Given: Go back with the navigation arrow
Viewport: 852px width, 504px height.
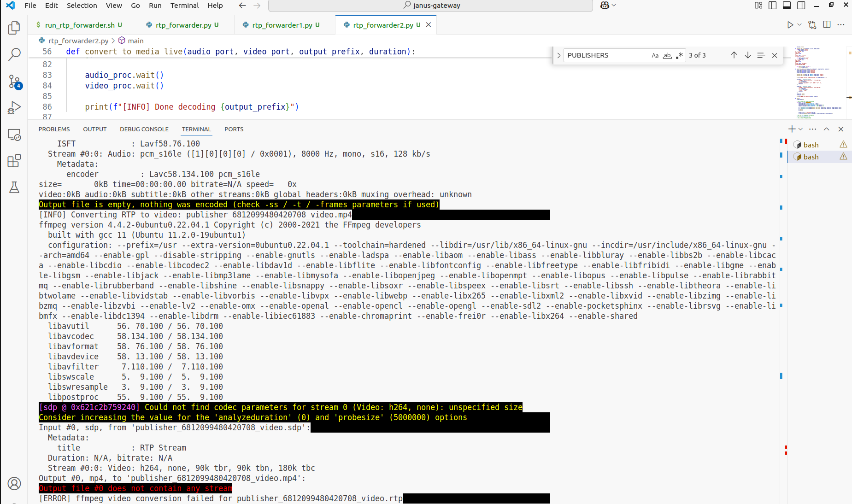Looking at the screenshot, I should click(242, 6).
